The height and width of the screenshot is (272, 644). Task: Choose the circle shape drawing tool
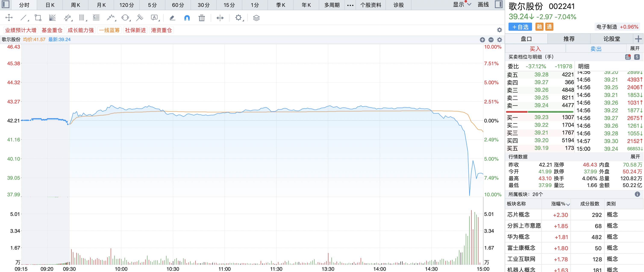point(125,18)
